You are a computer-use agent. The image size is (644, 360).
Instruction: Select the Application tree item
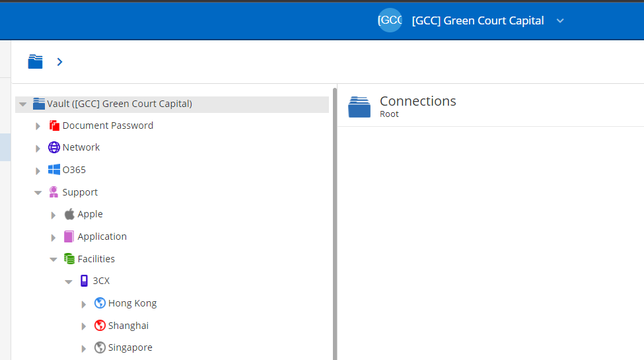coord(102,236)
